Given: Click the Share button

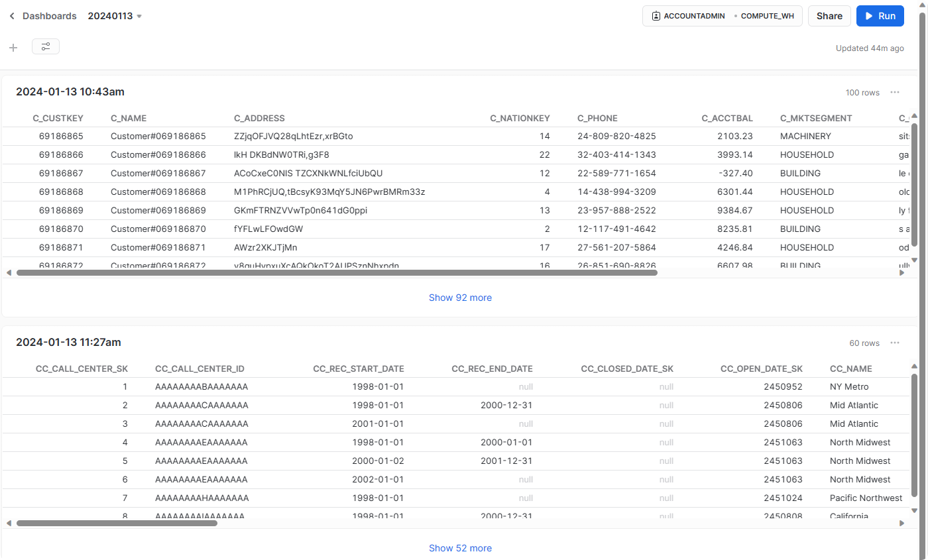Looking at the screenshot, I should (829, 16).
